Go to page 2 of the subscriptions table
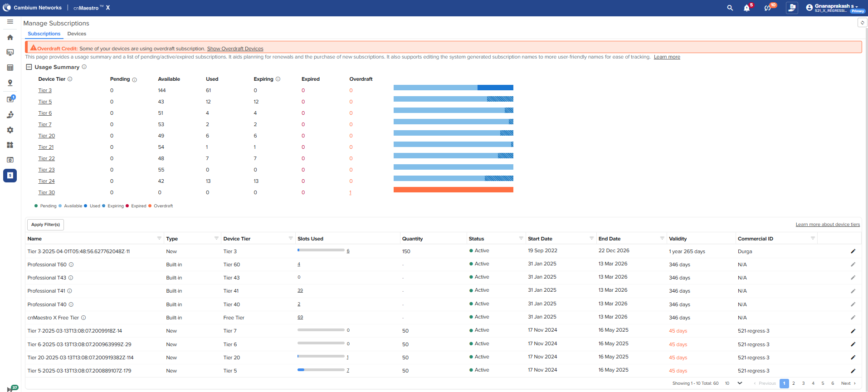The width and height of the screenshot is (868, 392). pos(794,383)
